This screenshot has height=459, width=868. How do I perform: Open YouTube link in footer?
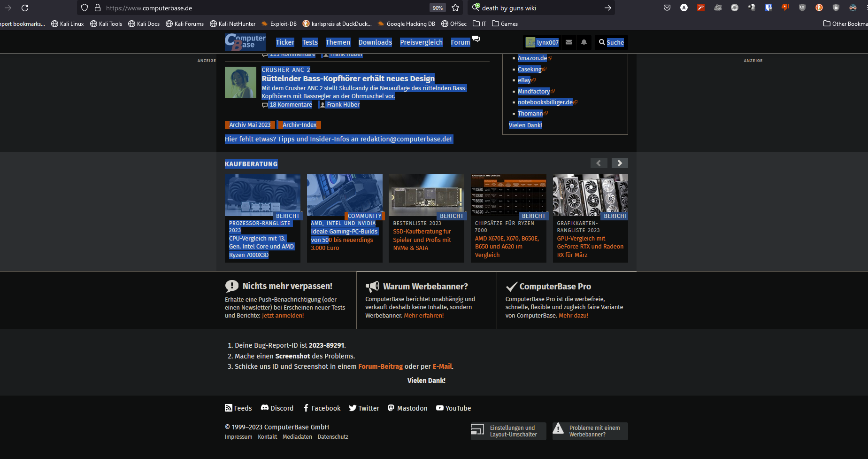click(453, 408)
